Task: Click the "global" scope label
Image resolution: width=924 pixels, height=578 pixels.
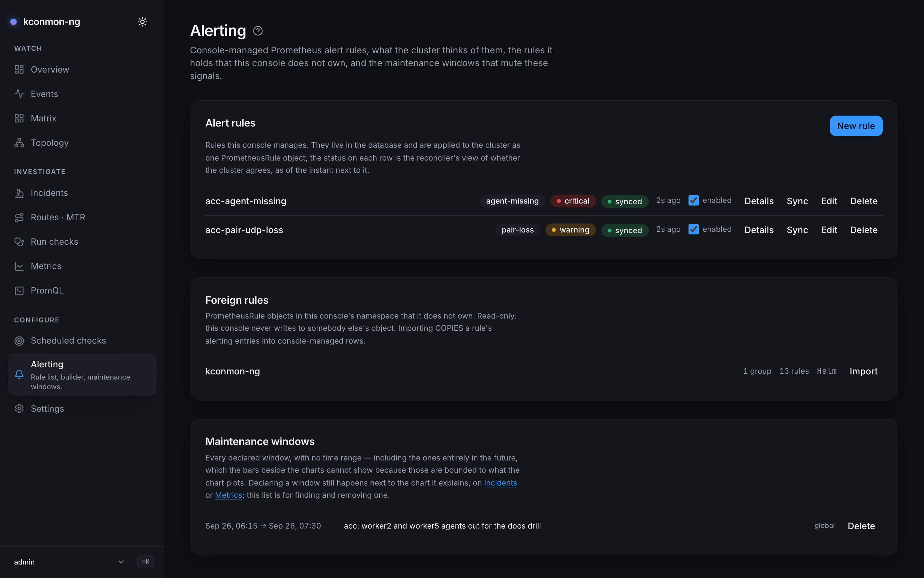Action: [824, 526]
